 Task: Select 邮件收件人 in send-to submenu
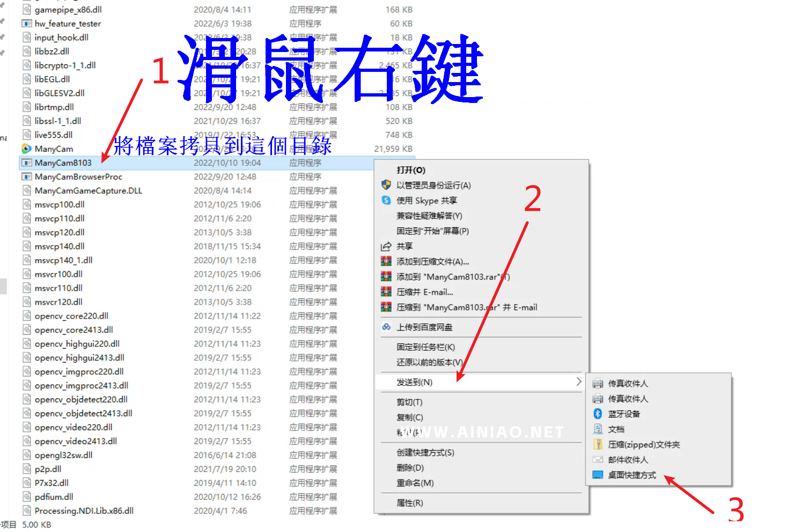[x=628, y=460]
